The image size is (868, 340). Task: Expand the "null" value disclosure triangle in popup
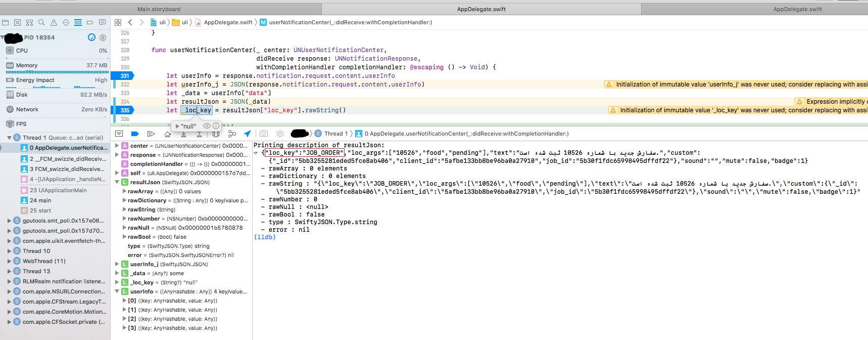pos(177,126)
